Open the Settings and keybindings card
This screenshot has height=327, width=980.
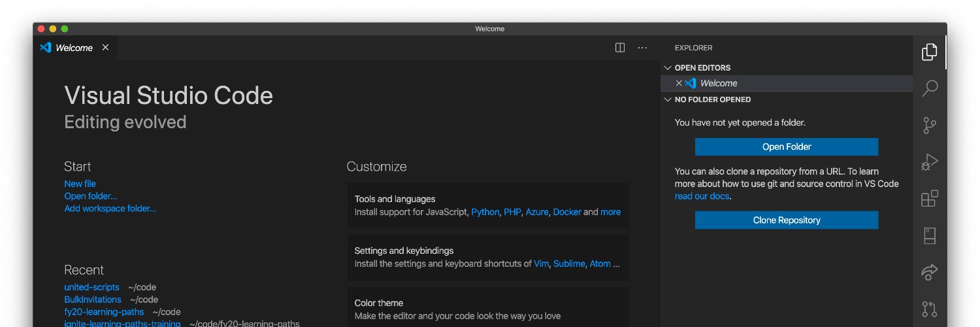point(488,258)
